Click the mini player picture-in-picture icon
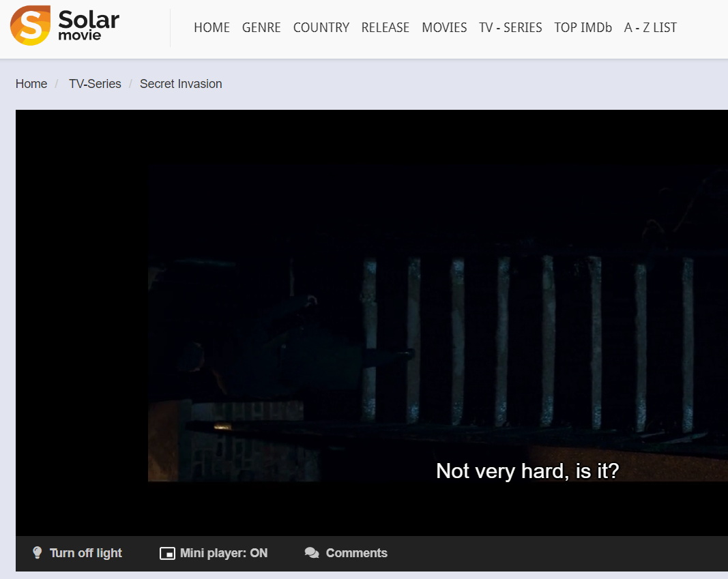 167,553
